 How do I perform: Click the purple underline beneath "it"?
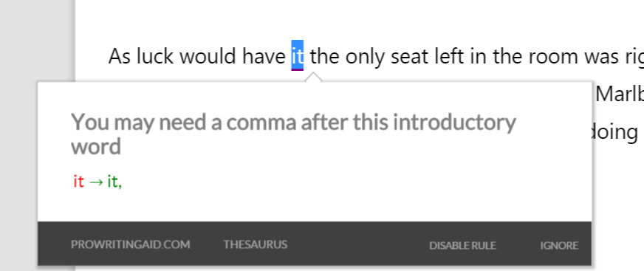click(298, 69)
